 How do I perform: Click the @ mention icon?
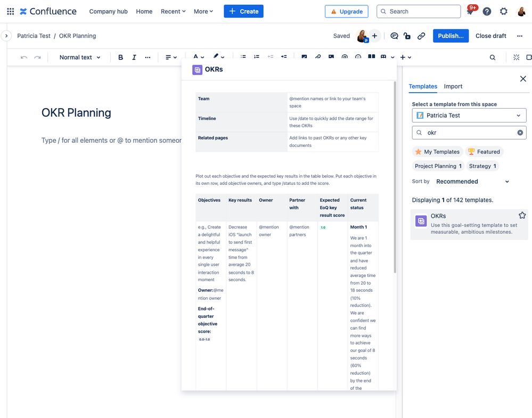tap(344, 57)
